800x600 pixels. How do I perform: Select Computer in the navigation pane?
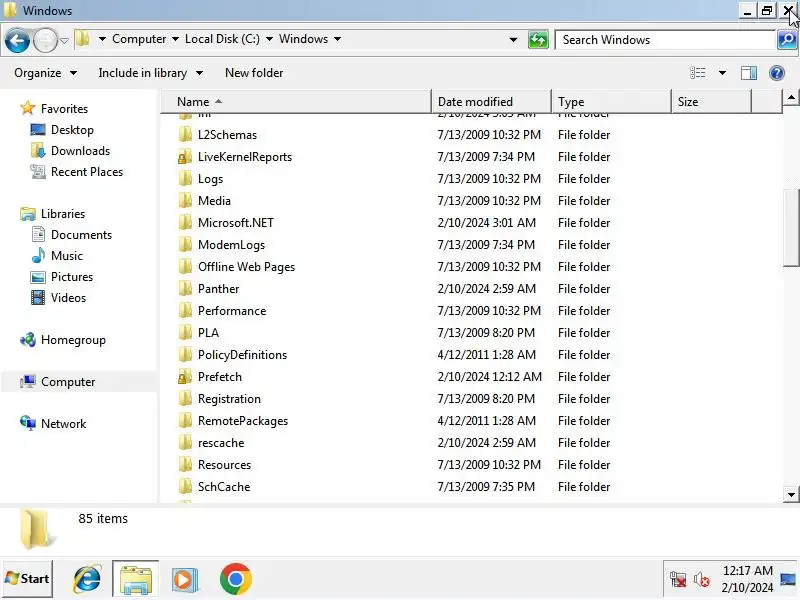click(x=68, y=382)
